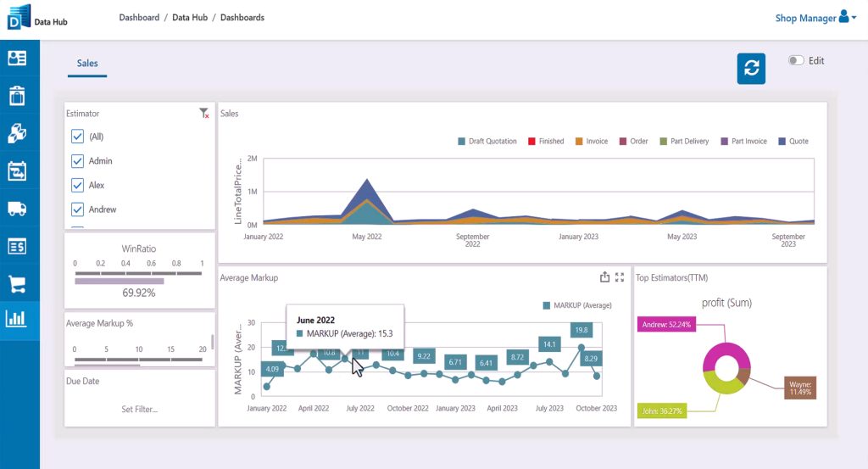Open the shopping cart sidebar icon
Image resolution: width=868 pixels, height=469 pixels.
17,283
